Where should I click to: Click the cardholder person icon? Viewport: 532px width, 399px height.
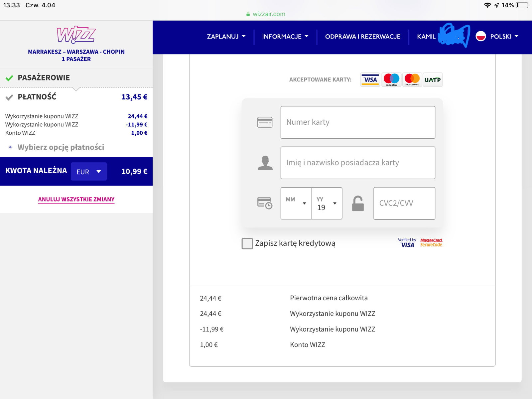265,163
